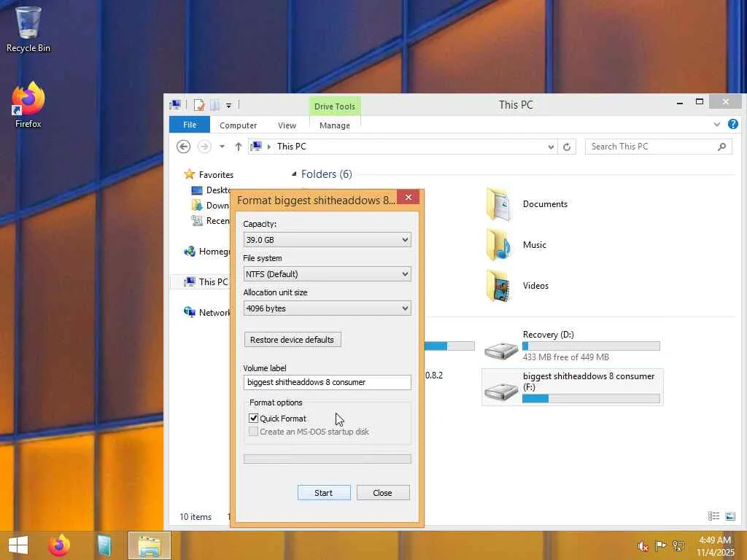Go back in This PC window
Image resolution: width=747 pixels, height=560 pixels.
[x=183, y=147]
